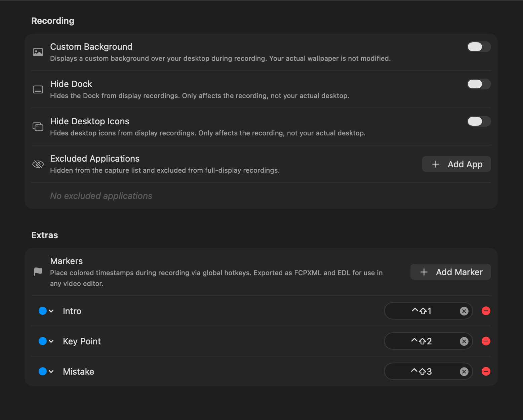Toggle Hide Desktop Icons on

(479, 121)
